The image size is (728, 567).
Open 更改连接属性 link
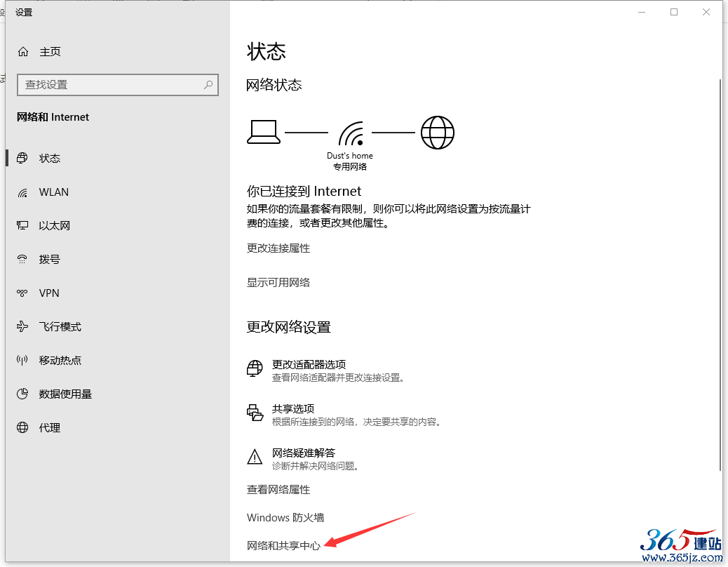point(278,248)
